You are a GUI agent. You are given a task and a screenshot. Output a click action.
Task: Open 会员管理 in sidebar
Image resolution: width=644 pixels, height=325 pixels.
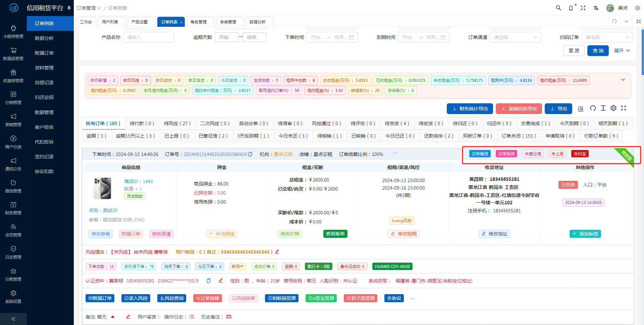13,230
